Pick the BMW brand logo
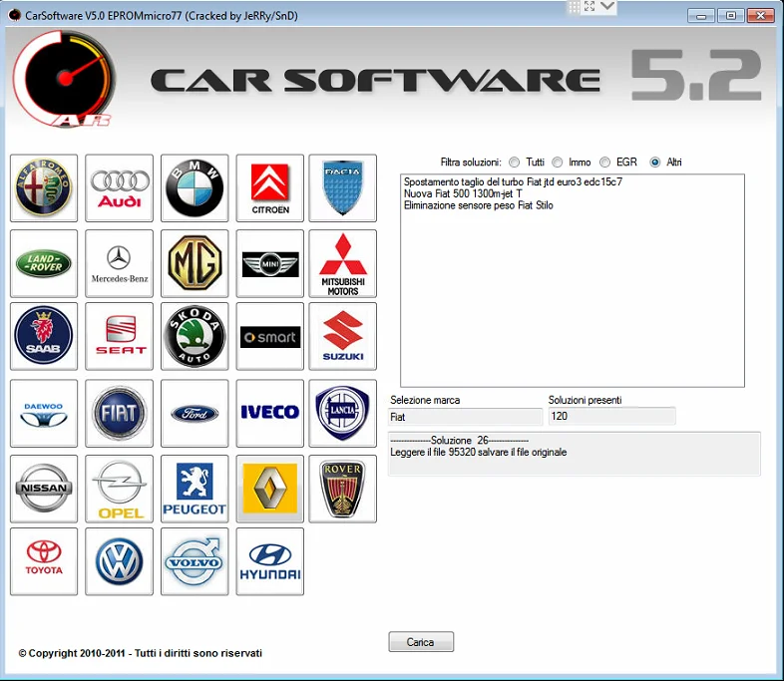This screenshot has height=681, width=784. [195, 187]
